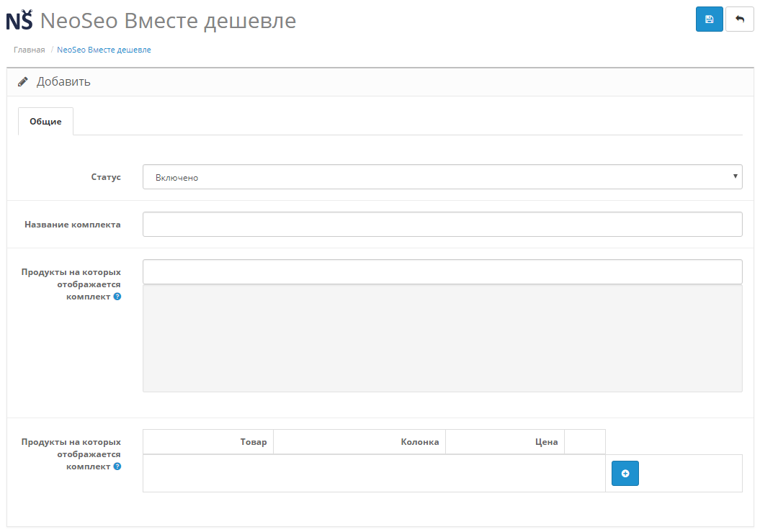
Task: Click the pencil icon beside Добавить
Action: pos(23,82)
